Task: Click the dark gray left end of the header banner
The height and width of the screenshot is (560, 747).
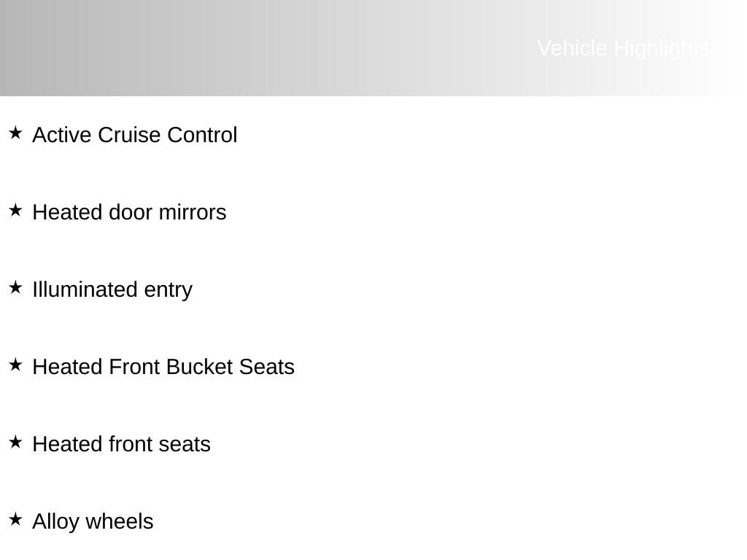Action: click(29, 48)
